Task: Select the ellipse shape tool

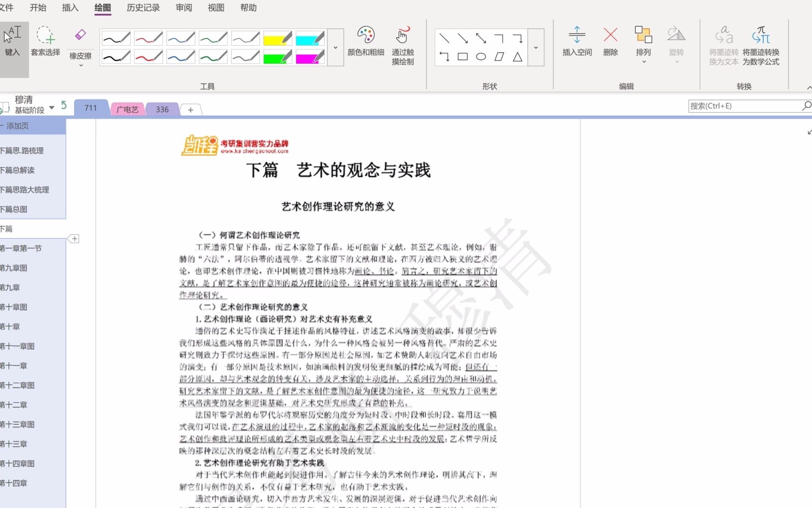Action: [x=481, y=56]
